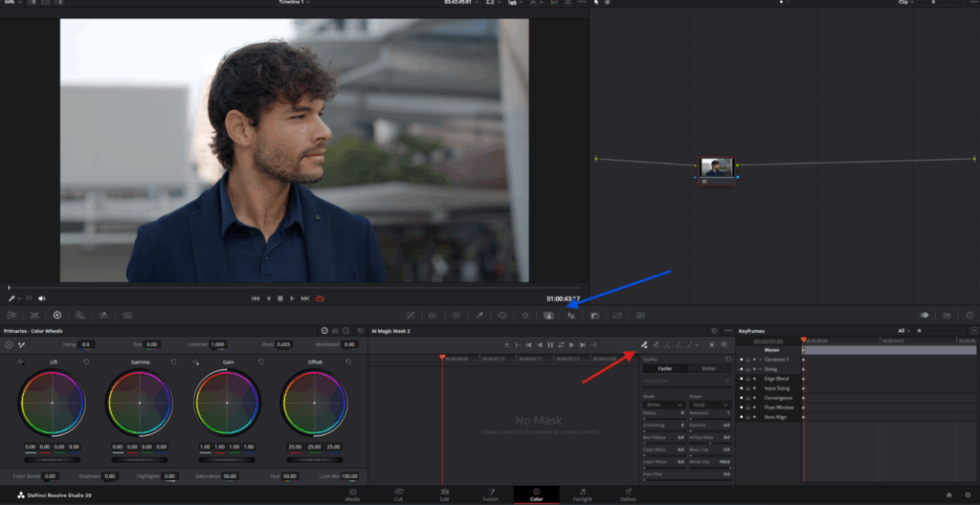This screenshot has height=505, width=980.
Task: Open the Mode Shrink dropdown
Action: [x=664, y=405]
